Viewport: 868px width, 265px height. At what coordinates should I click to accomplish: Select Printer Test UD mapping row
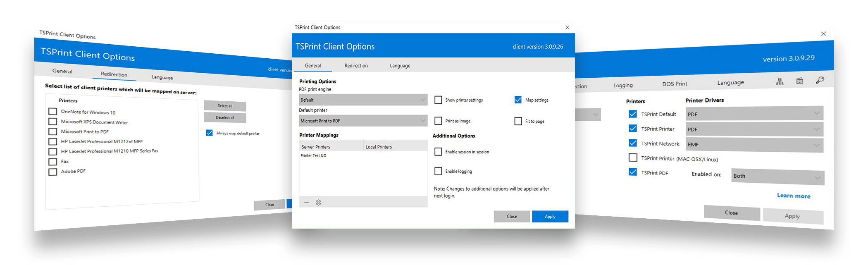[x=363, y=155]
